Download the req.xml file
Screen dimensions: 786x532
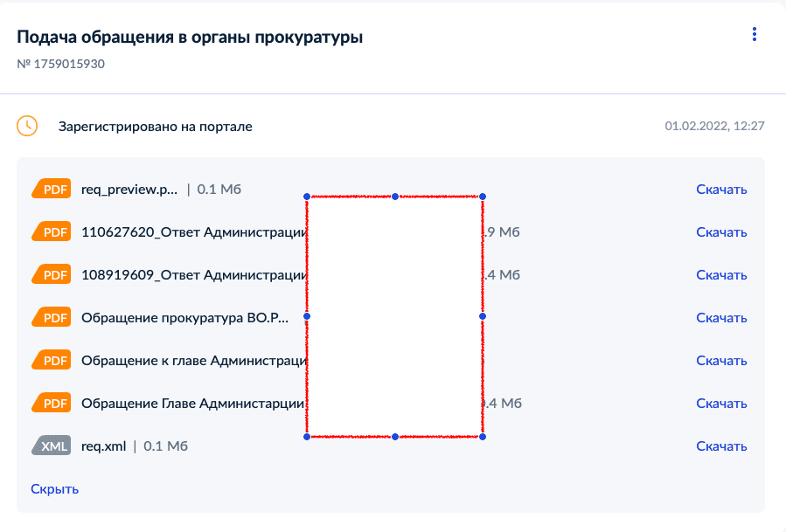721,446
